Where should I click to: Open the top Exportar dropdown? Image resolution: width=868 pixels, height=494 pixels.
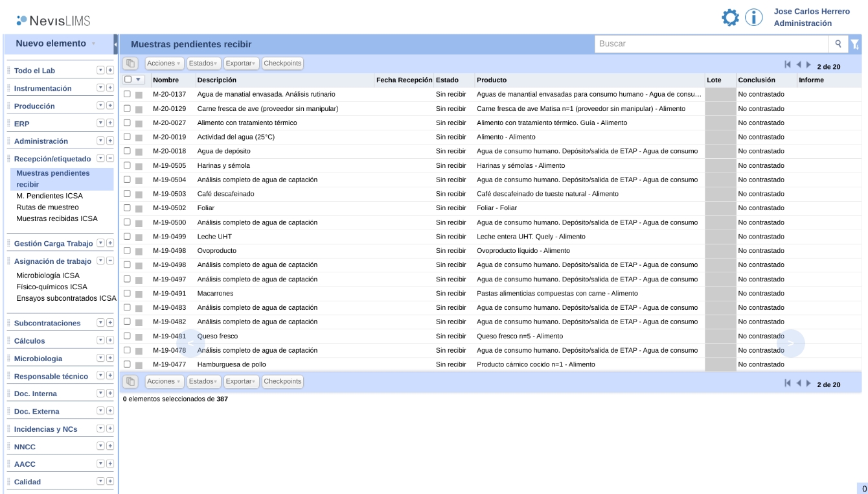(x=241, y=64)
